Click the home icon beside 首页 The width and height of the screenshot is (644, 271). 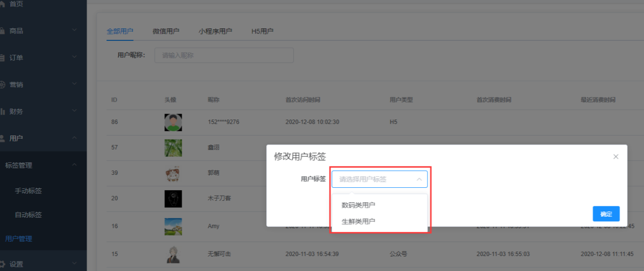click(2, 4)
